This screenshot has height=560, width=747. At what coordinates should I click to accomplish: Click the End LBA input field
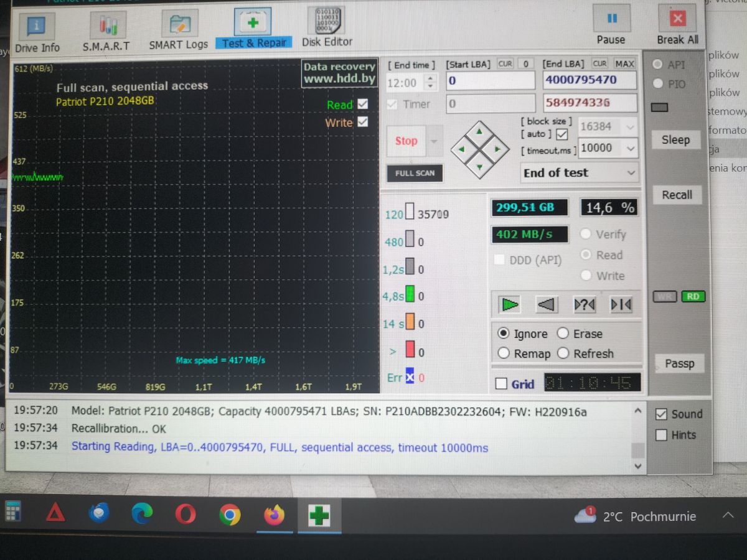590,80
